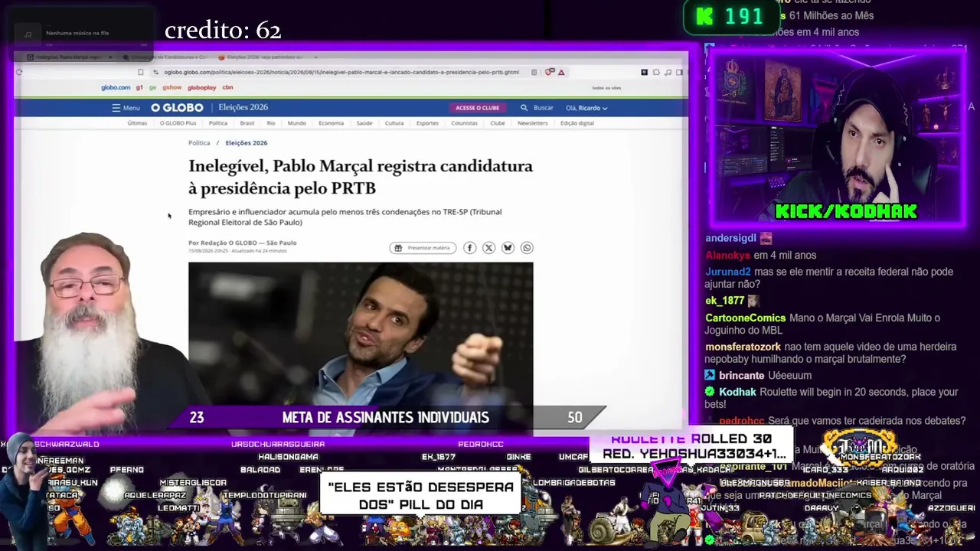Open the Olá, Ricardo account dropdown
The width and height of the screenshot is (980, 551).
[586, 108]
